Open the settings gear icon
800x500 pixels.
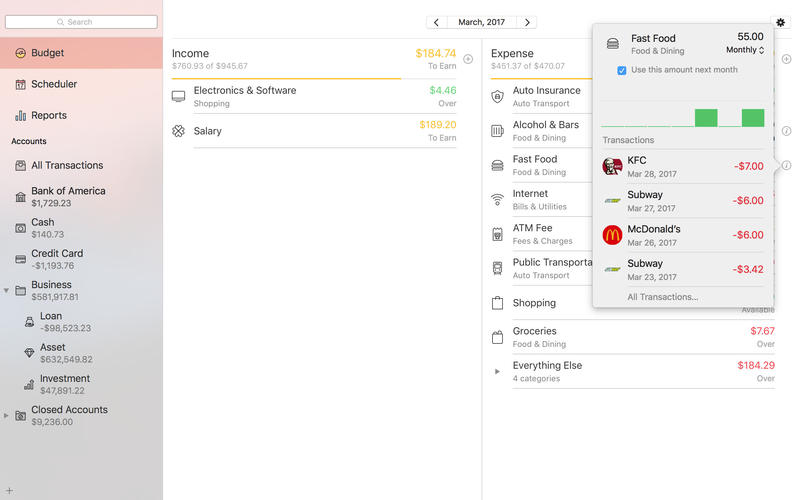780,22
